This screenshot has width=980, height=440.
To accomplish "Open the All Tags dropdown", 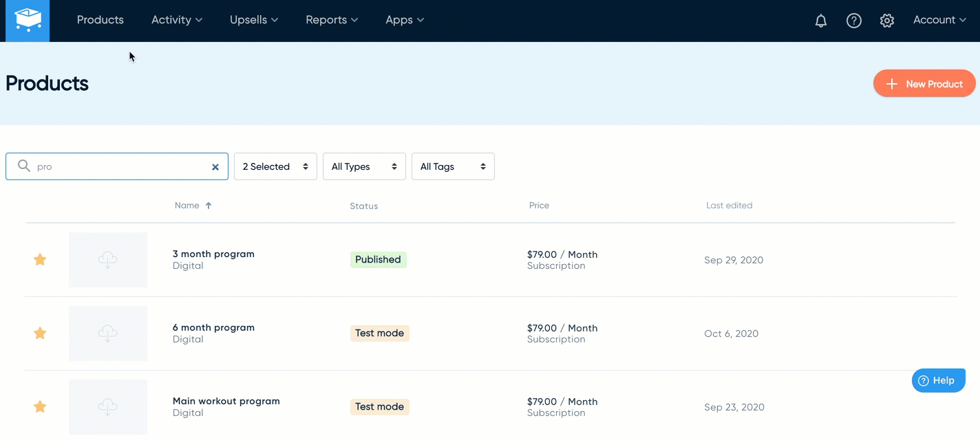I will pos(453,166).
